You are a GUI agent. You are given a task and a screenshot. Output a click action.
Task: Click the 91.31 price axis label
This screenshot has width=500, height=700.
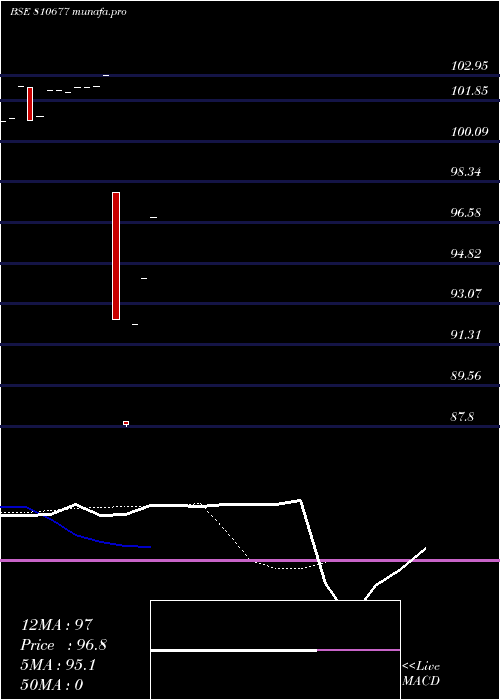(466, 335)
